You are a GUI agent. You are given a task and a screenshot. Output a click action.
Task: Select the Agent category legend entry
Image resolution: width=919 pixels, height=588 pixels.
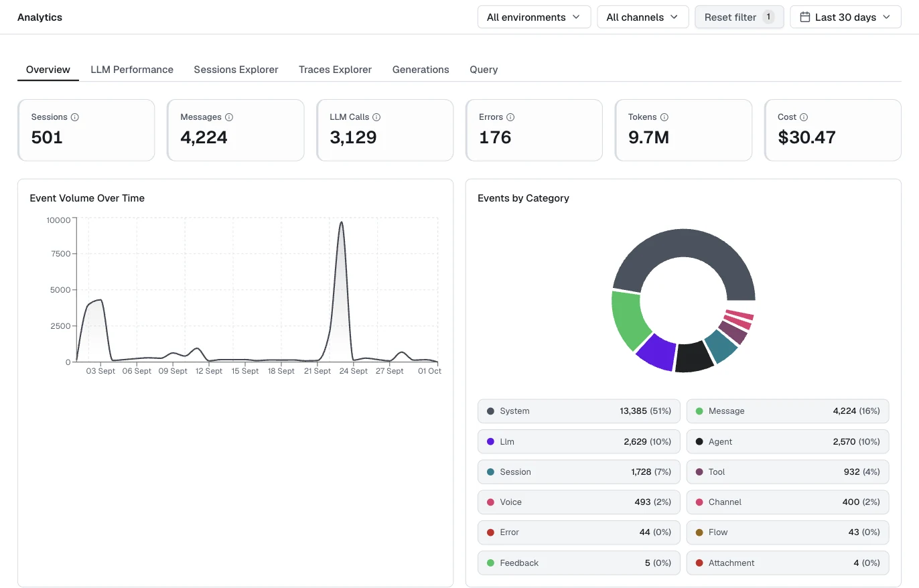tap(788, 442)
